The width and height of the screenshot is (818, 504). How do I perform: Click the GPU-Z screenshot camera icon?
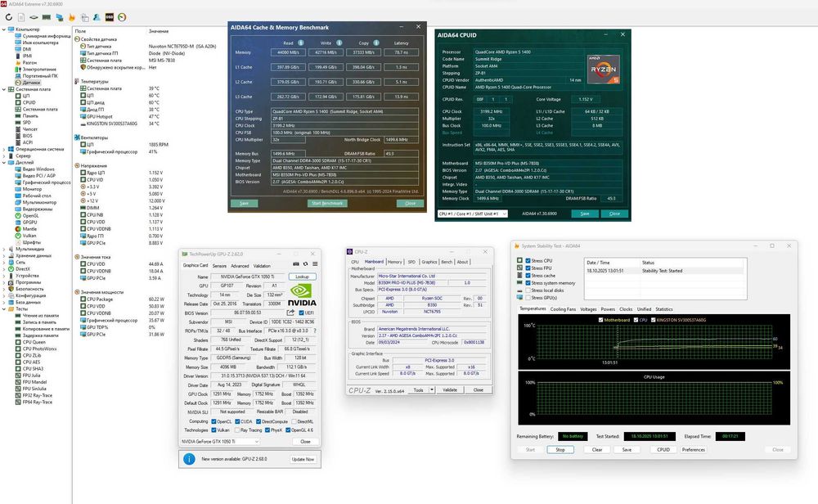click(x=296, y=264)
